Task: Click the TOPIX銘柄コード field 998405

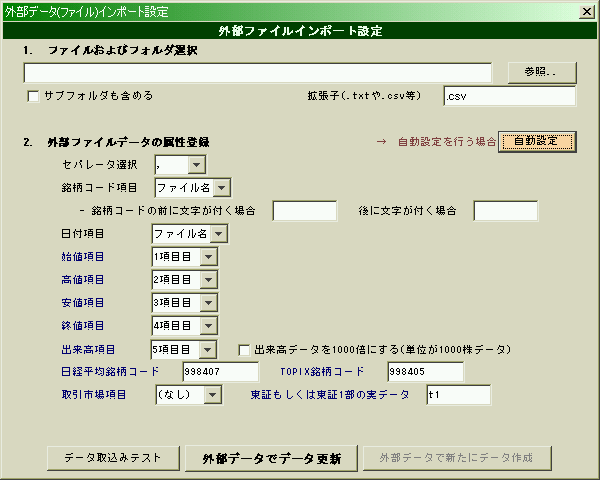Action: 426,371
